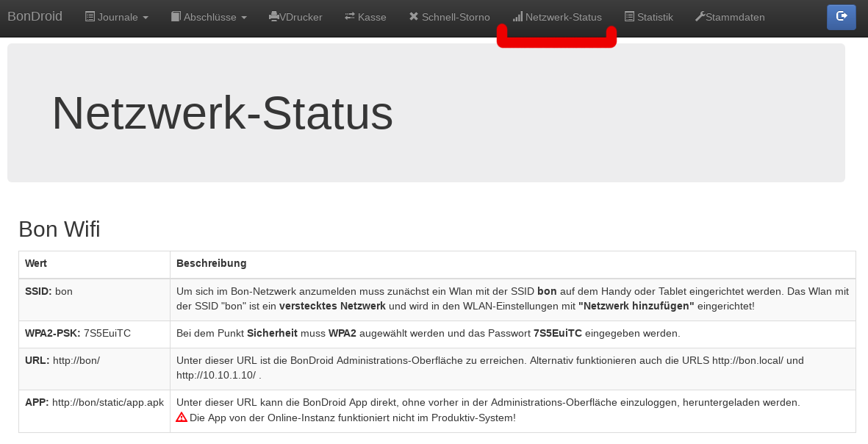Click the Schnell-Storno X icon
Viewport: 868px width, 444px height.
click(414, 17)
